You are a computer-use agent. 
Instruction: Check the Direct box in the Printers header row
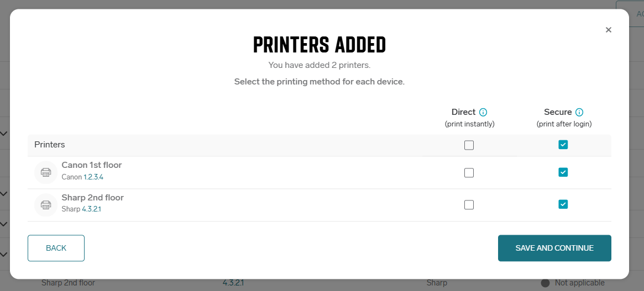tap(469, 145)
